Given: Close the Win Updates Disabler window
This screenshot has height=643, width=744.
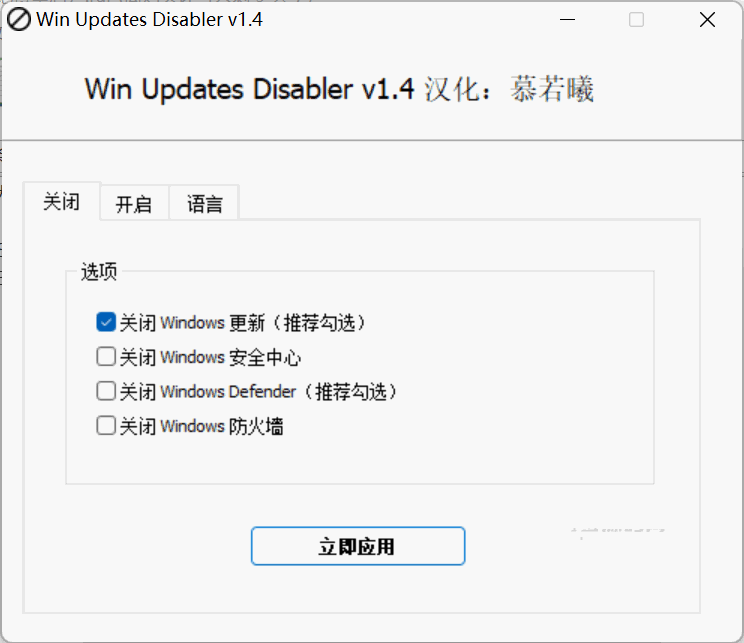Looking at the screenshot, I should click(x=707, y=20).
